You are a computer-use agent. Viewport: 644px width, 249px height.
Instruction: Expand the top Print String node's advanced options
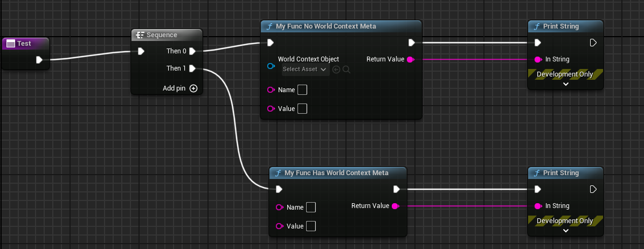click(565, 84)
